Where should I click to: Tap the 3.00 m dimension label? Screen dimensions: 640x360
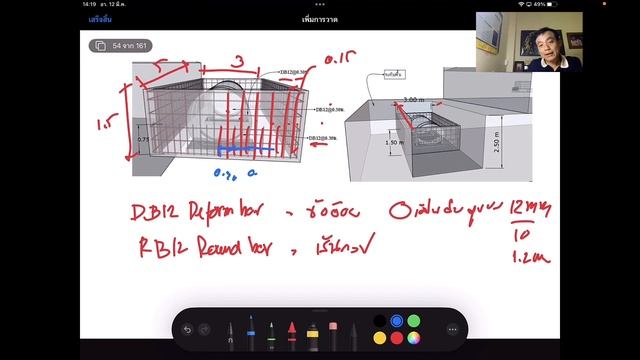point(413,100)
